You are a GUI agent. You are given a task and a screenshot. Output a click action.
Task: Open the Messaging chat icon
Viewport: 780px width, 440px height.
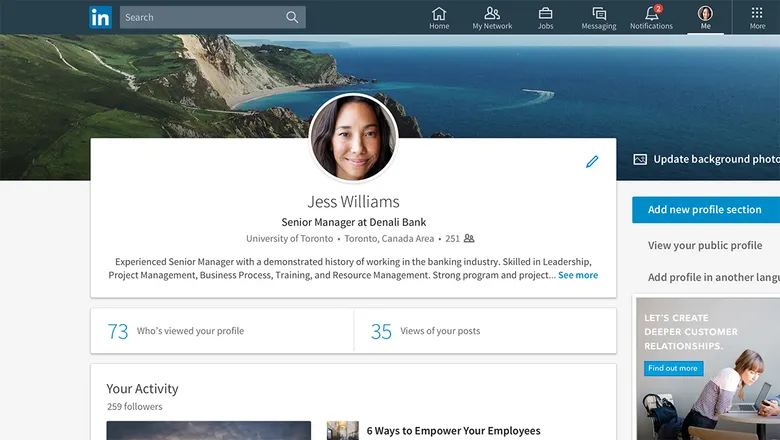pyautogui.click(x=599, y=13)
